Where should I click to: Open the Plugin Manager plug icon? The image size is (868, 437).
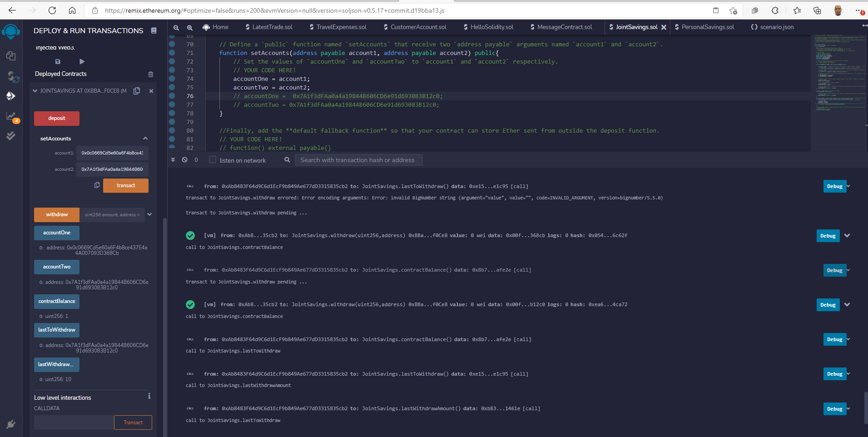[x=11, y=424]
